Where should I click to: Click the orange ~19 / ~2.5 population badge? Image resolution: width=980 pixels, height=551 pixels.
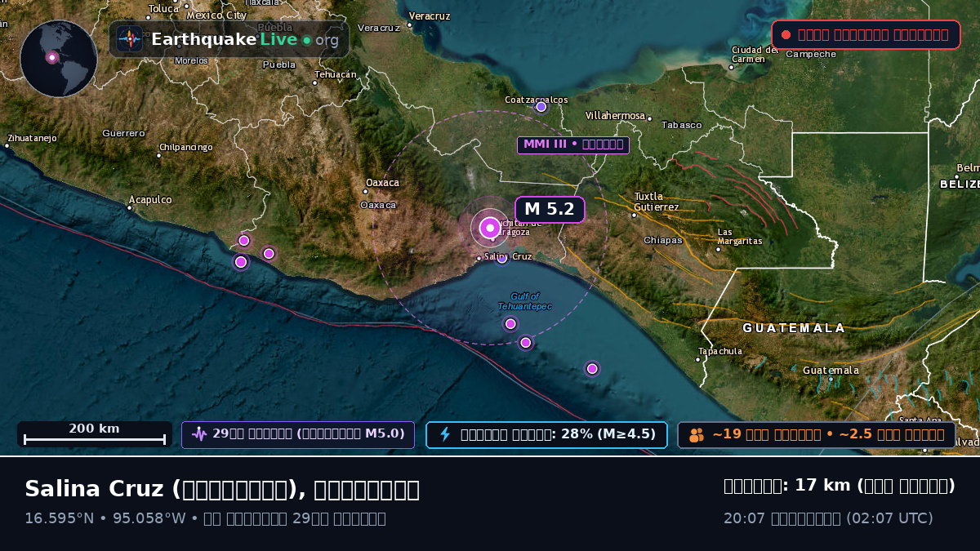(817, 434)
